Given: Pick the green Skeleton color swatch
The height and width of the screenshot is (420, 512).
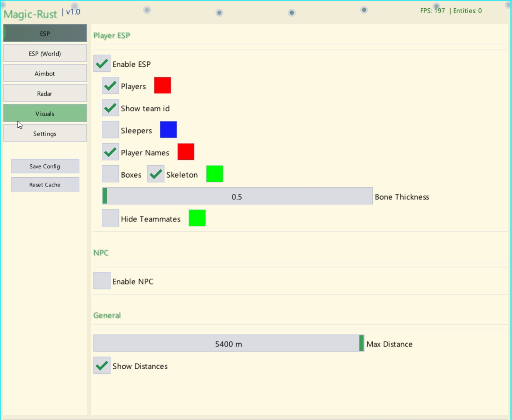Looking at the screenshot, I should pyautogui.click(x=215, y=174).
